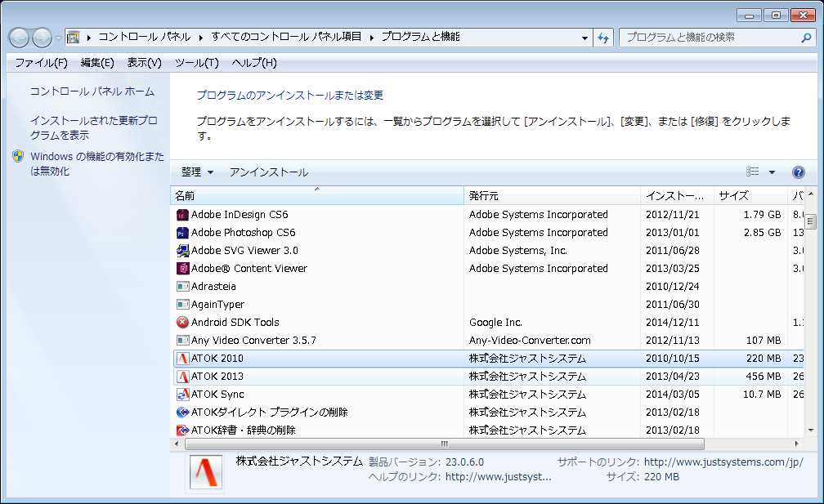
Task: Sort by the 発行元 column header
Action: [553, 196]
